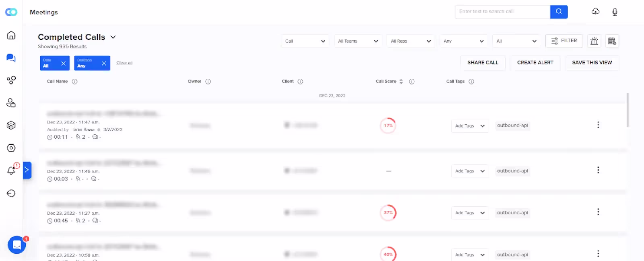Click the vertical scrollbar of call list
Screen dimensions: 644x261
click(x=628, y=110)
